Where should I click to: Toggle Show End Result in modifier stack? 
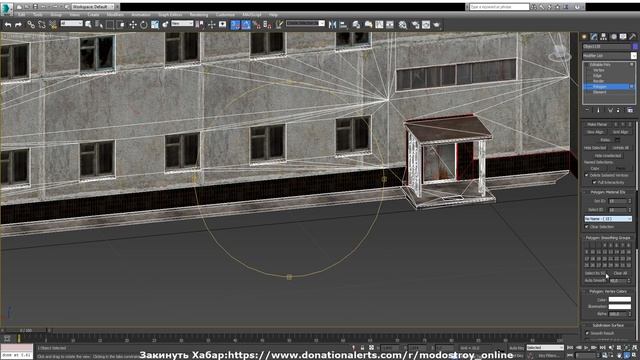pos(599,110)
